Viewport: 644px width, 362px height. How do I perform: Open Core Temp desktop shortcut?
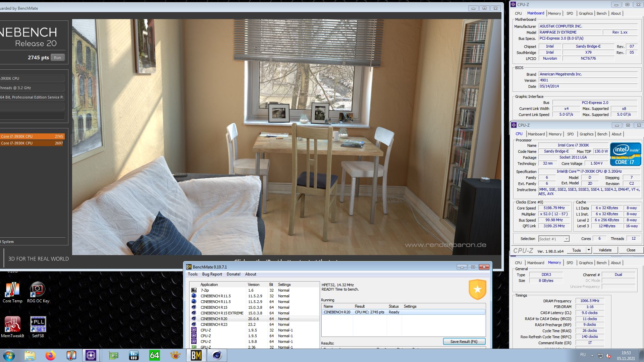tap(12, 292)
